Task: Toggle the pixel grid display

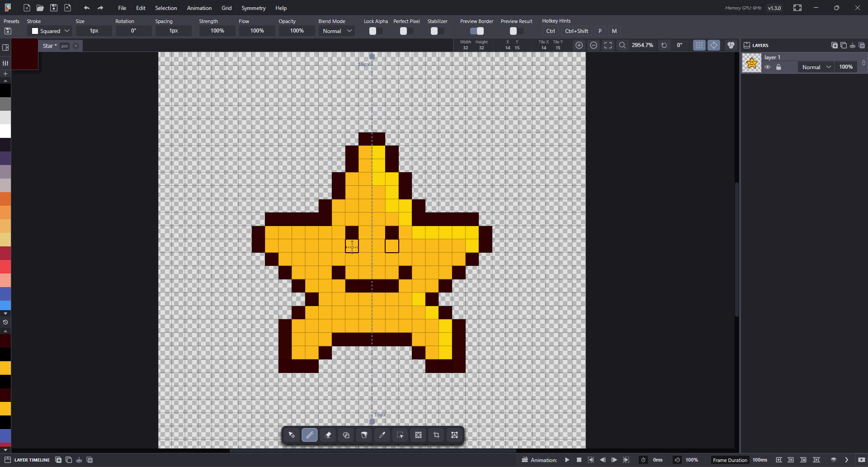Action: [x=699, y=45]
